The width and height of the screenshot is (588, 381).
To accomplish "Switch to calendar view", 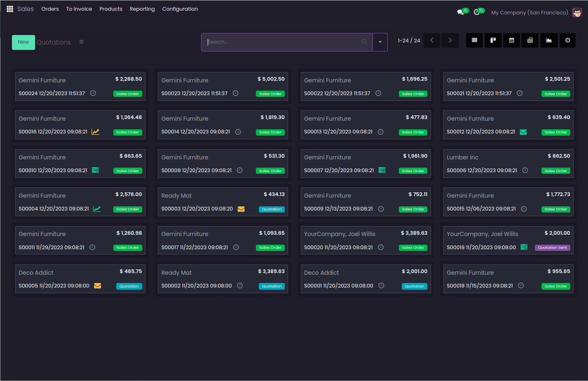I will pos(511,40).
